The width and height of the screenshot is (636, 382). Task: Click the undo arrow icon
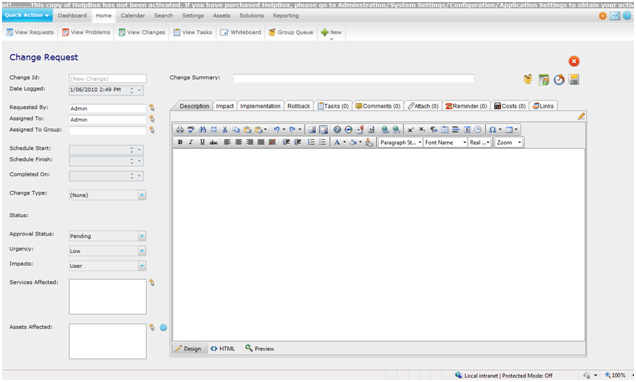tap(277, 130)
